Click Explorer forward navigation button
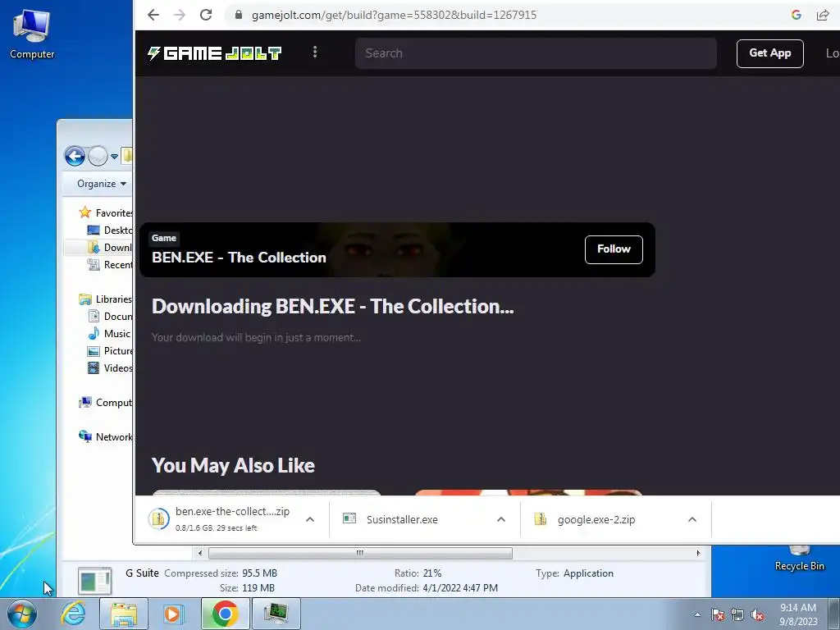This screenshot has height=630, width=840. [x=98, y=157]
